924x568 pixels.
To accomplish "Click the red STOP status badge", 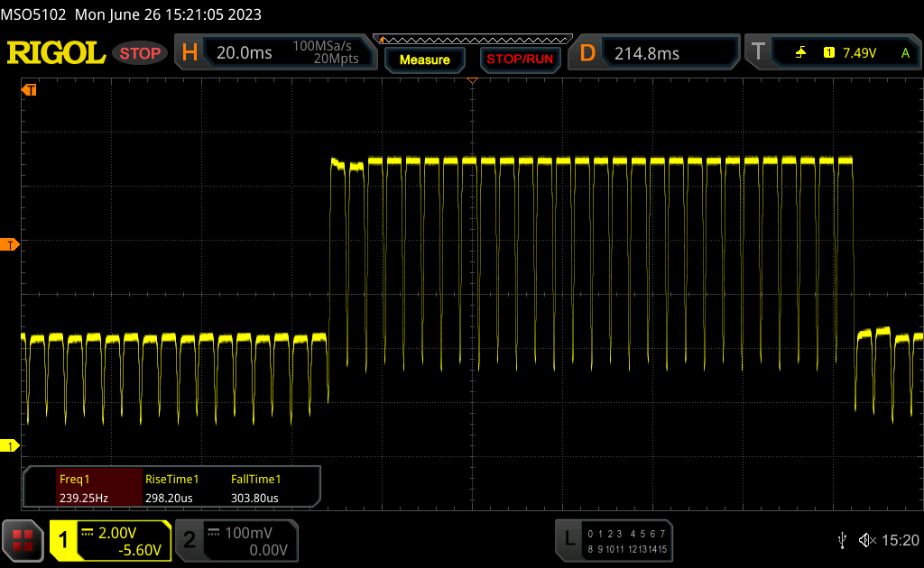I will 140,53.
